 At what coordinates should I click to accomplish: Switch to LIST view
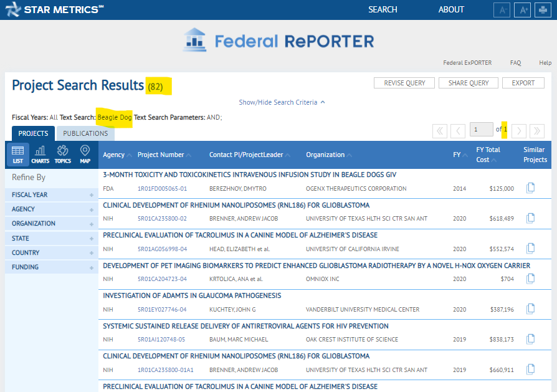pyautogui.click(x=18, y=155)
